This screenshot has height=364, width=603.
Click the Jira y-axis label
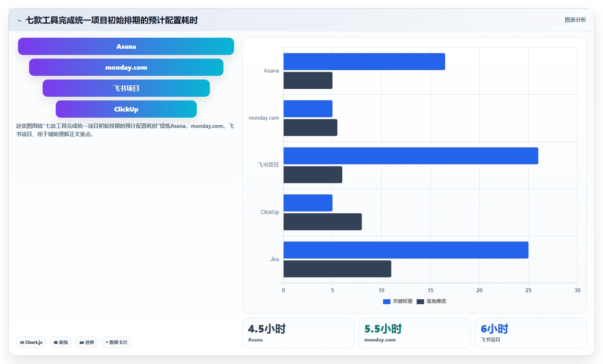pyautogui.click(x=275, y=259)
